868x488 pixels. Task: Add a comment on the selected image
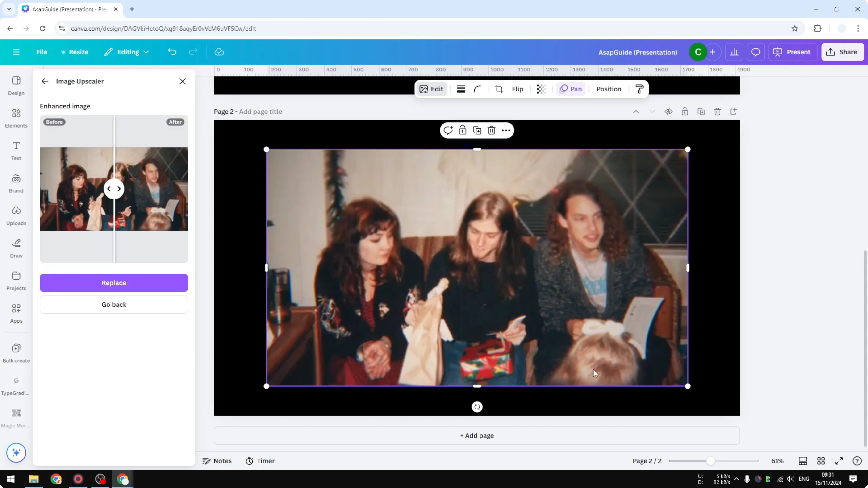pyautogui.click(x=448, y=130)
